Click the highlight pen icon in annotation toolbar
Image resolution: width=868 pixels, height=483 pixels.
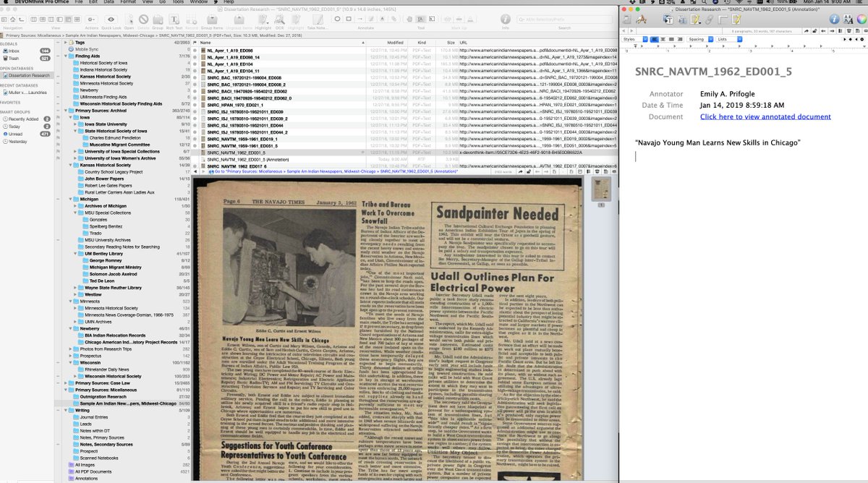695,20
